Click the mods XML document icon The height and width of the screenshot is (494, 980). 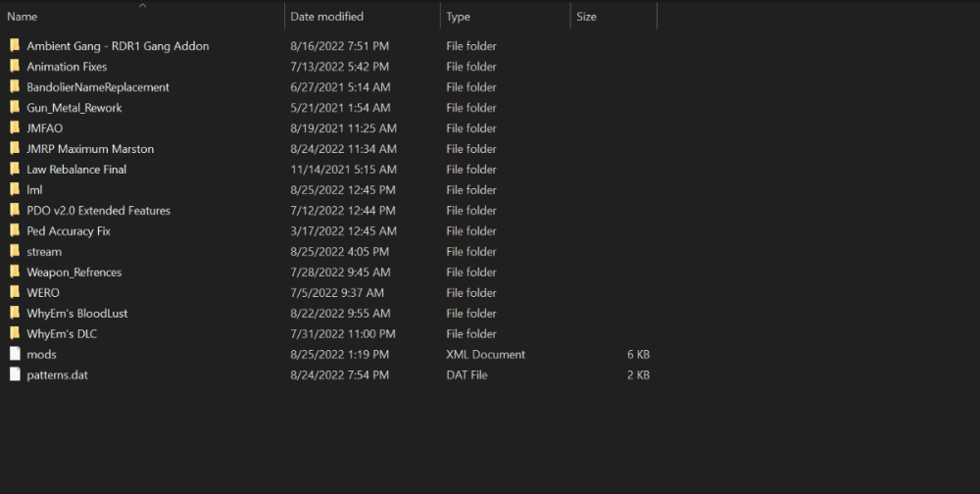[15, 355]
